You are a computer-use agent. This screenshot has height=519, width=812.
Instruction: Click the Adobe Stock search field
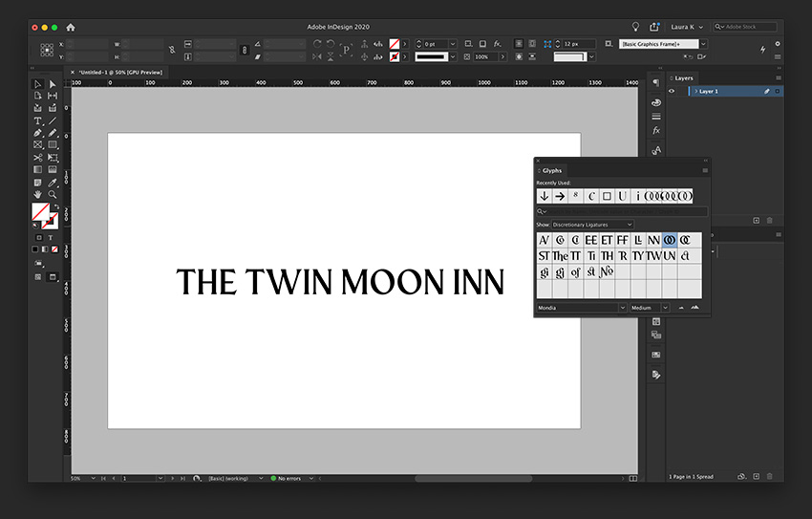[745, 27]
